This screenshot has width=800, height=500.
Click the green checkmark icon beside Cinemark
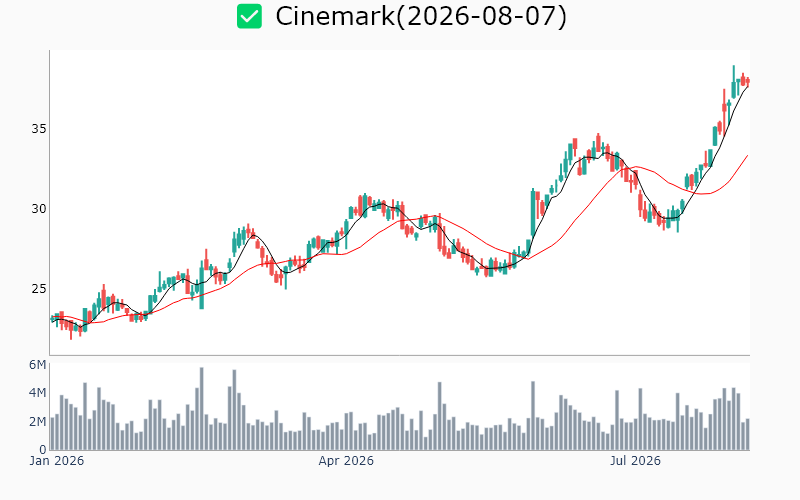(x=249, y=16)
